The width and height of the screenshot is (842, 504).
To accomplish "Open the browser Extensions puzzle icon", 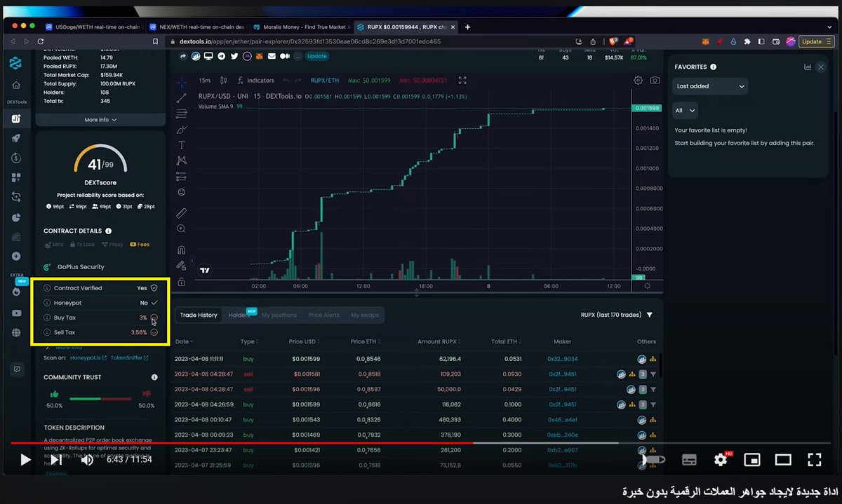I will [x=747, y=41].
